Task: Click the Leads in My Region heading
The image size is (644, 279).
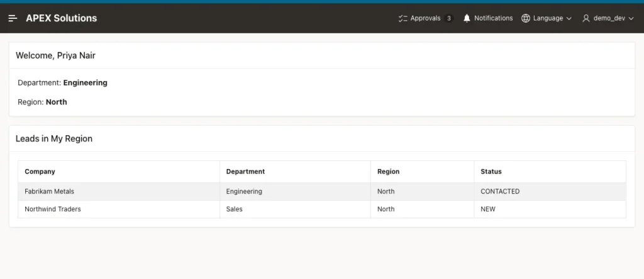Action: (54, 139)
